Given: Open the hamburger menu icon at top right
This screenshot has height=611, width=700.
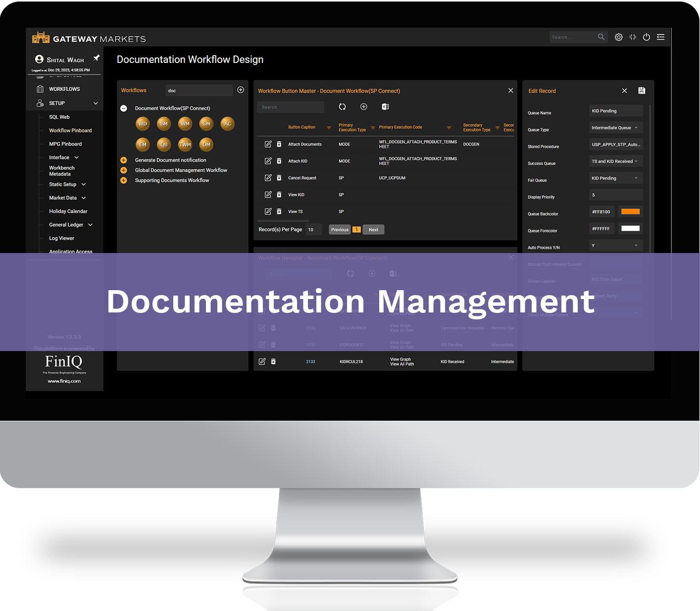Looking at the screenshot, I should tap(660, 37).
